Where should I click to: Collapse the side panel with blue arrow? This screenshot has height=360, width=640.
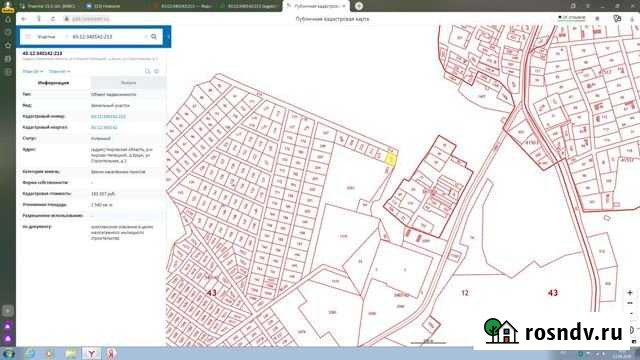[x=169, y=37]
